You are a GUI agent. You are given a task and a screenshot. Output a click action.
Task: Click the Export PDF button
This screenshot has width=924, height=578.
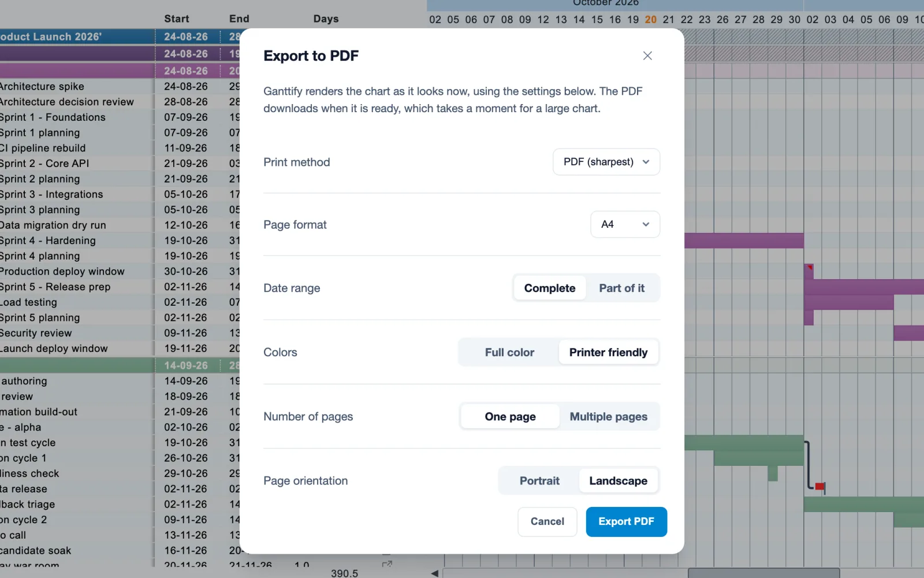coord(627,521)
